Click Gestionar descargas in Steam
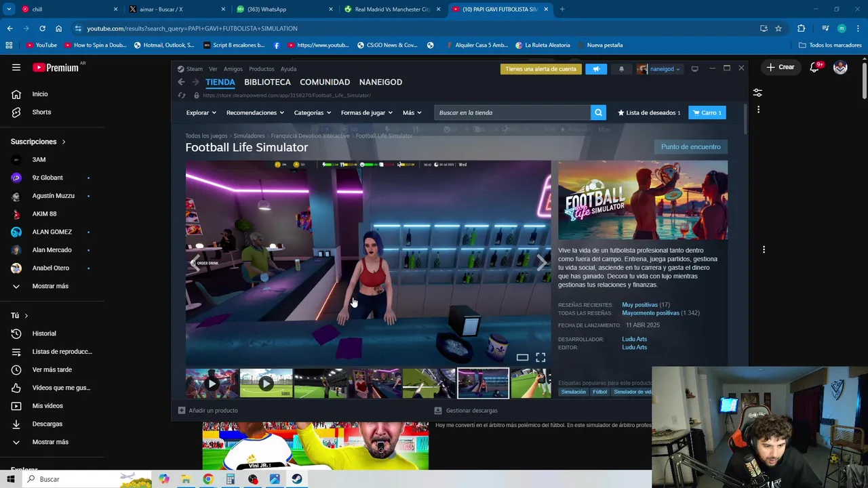 [466, 411]
